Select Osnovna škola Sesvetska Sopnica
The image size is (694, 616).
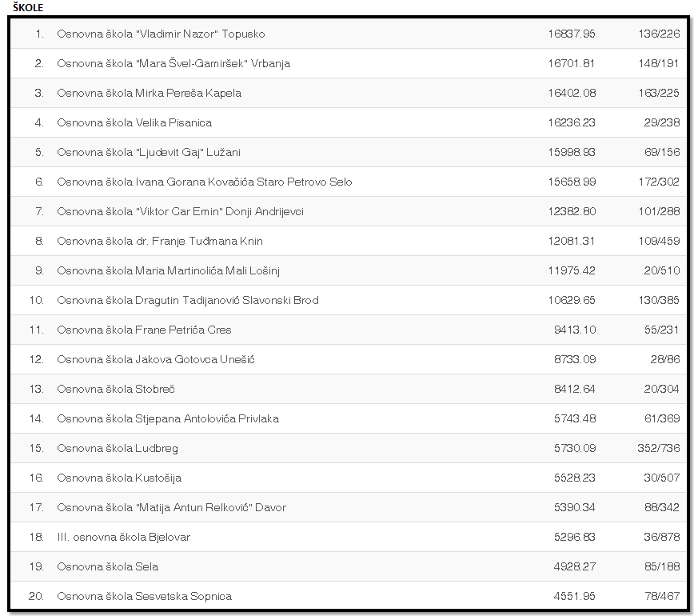pos(144,597)
